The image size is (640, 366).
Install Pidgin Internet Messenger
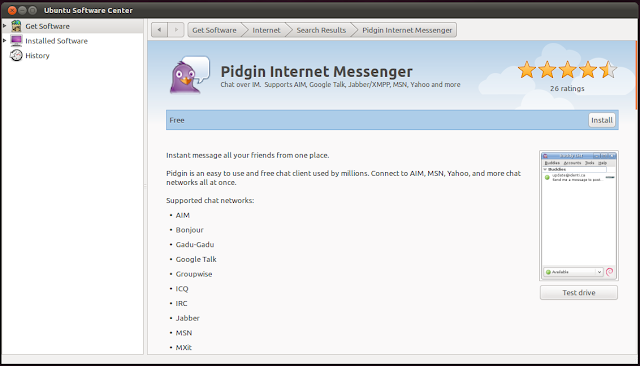(x=602, y=120)
